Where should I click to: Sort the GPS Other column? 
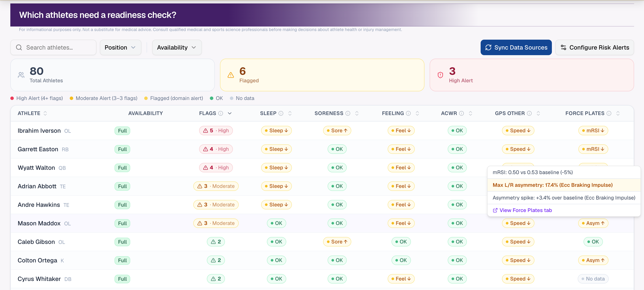click(538, 113)
